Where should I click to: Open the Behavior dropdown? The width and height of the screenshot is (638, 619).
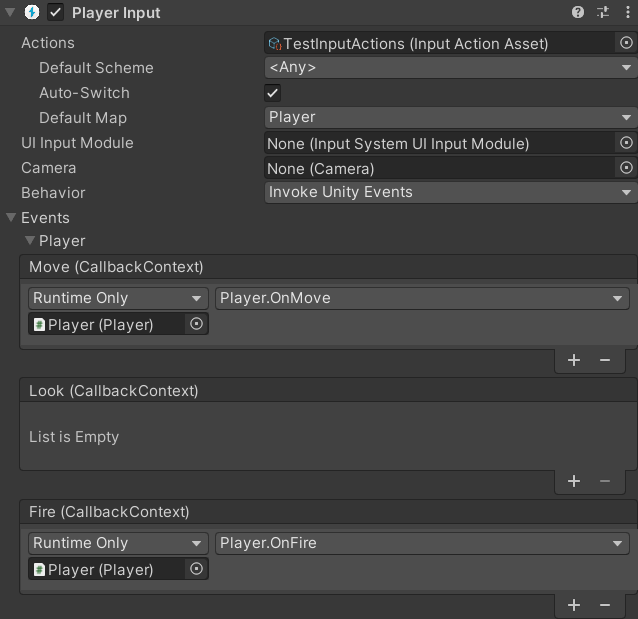point(450,192)
